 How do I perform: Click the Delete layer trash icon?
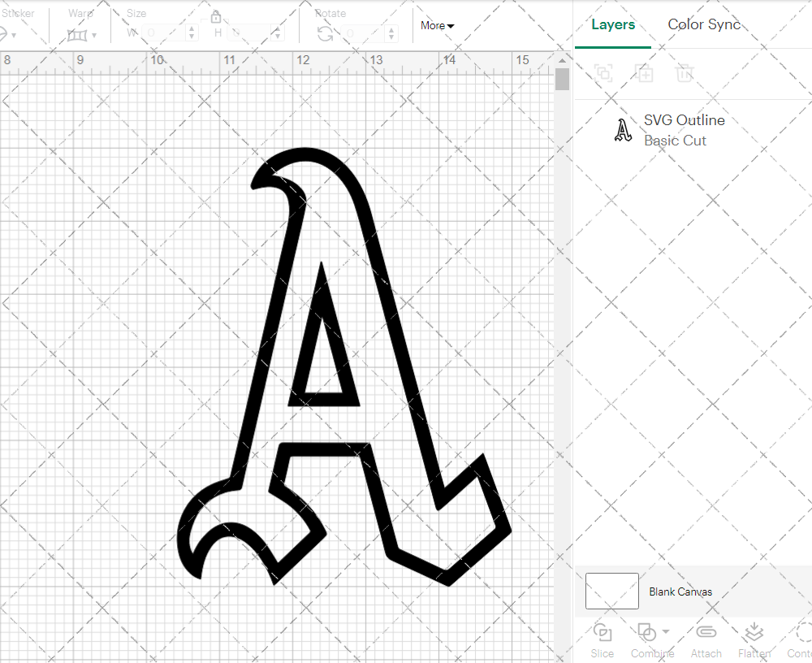click(x=684, y=73)
